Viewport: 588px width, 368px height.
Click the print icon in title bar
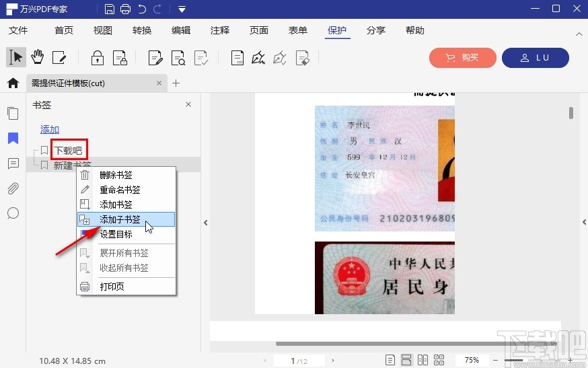click(125, 9)
